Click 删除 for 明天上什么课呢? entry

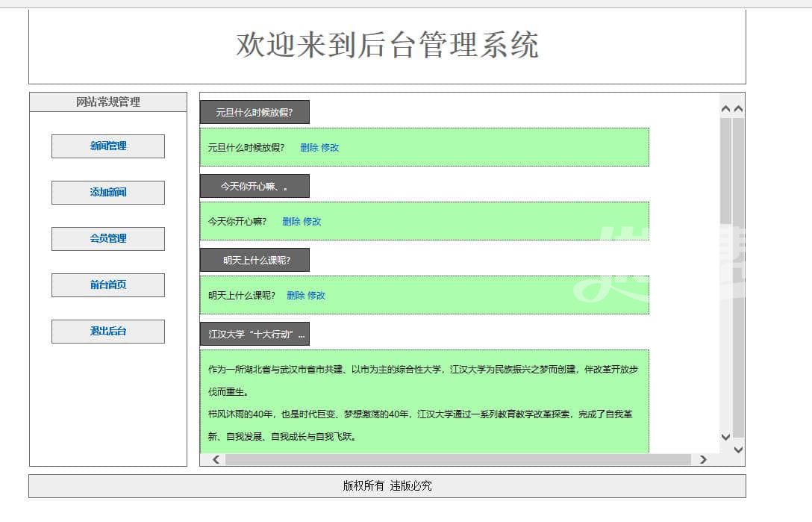[296, 296]
